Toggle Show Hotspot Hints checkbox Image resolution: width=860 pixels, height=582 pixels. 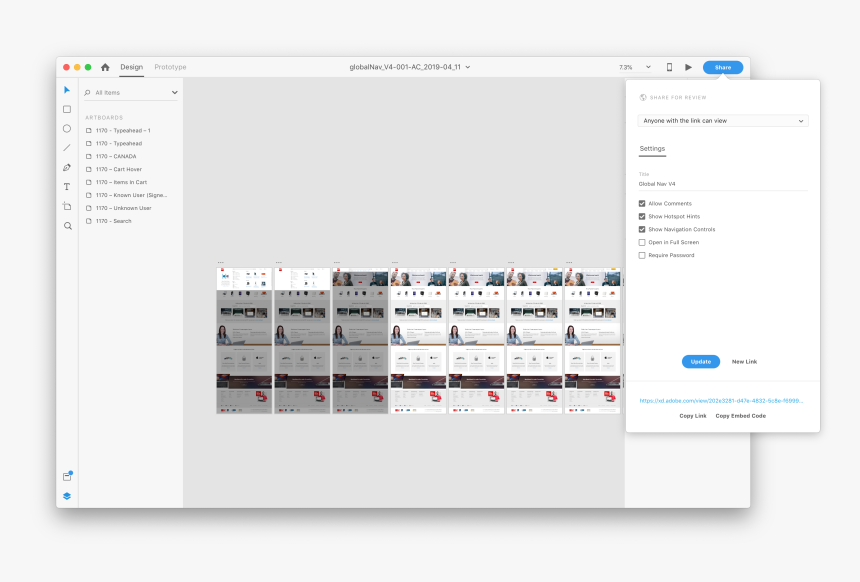(642, 217)
